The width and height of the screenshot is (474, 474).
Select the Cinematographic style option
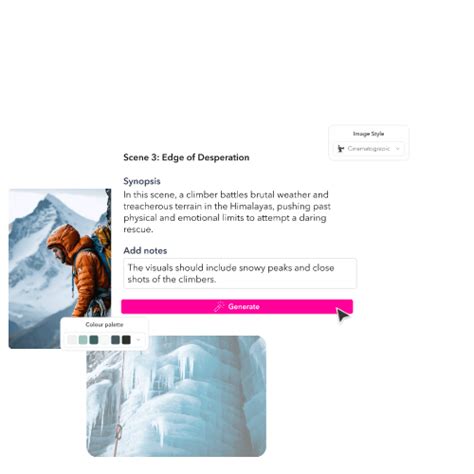pos(369,149)
